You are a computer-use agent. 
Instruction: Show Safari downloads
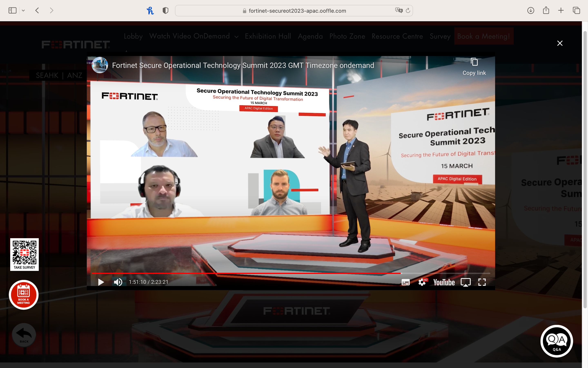(x=531, y=10)
